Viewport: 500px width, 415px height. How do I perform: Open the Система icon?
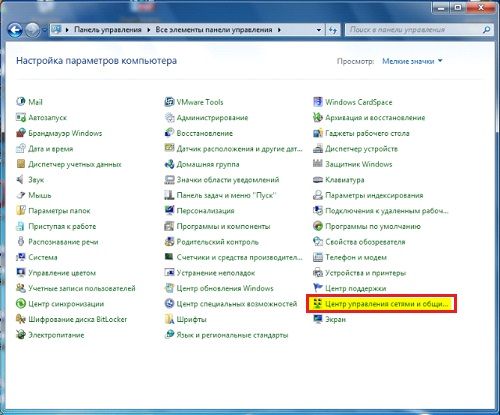tap(21, 257)
